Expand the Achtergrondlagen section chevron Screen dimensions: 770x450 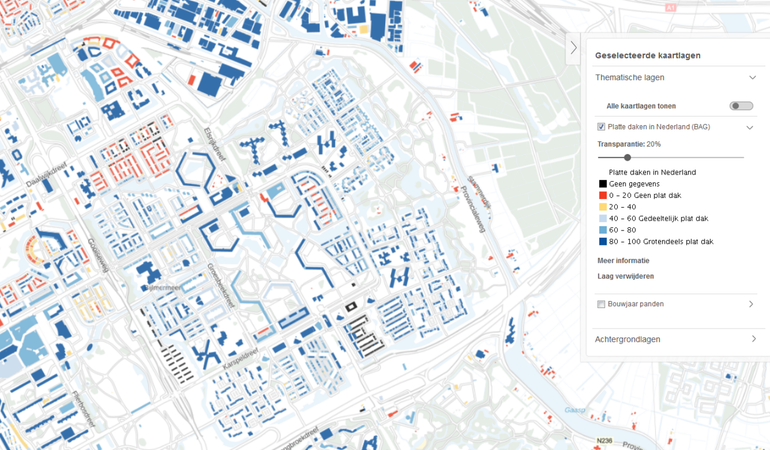tap(754, 339)
